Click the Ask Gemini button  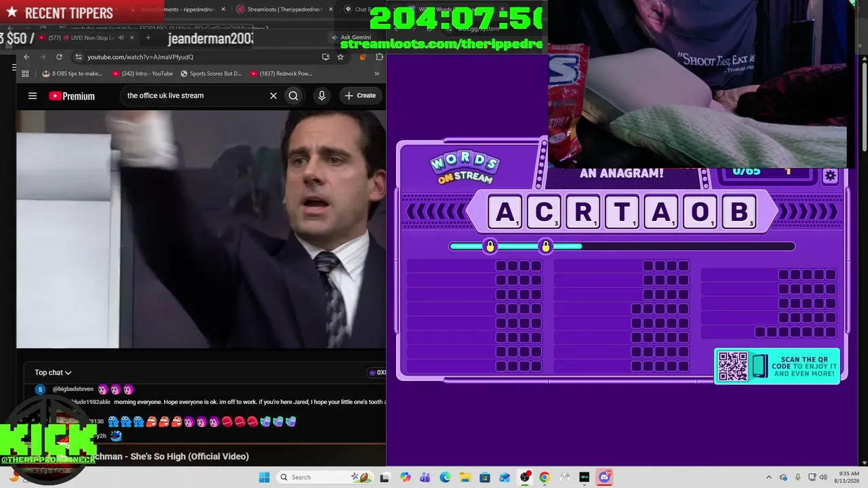point(351,37)
